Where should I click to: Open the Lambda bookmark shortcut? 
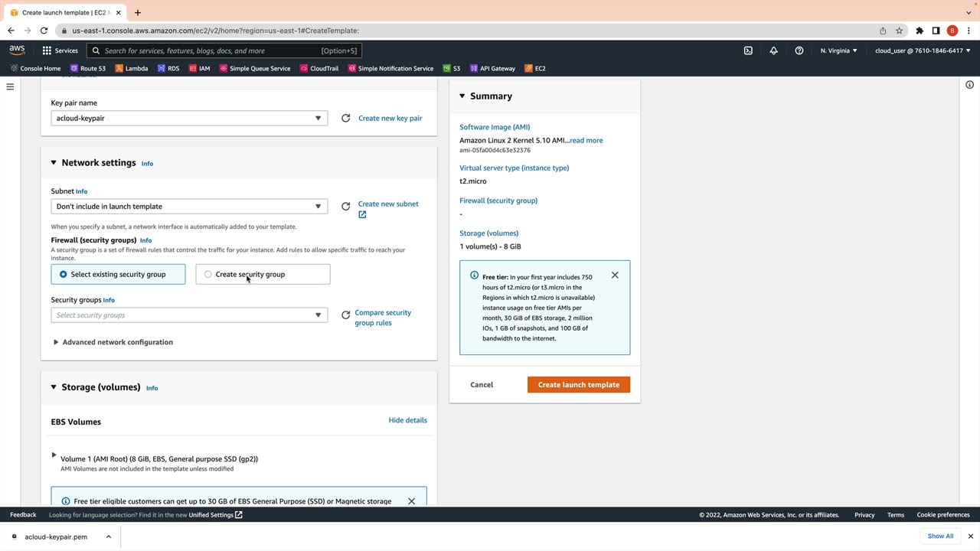click(x=132, y=68)
